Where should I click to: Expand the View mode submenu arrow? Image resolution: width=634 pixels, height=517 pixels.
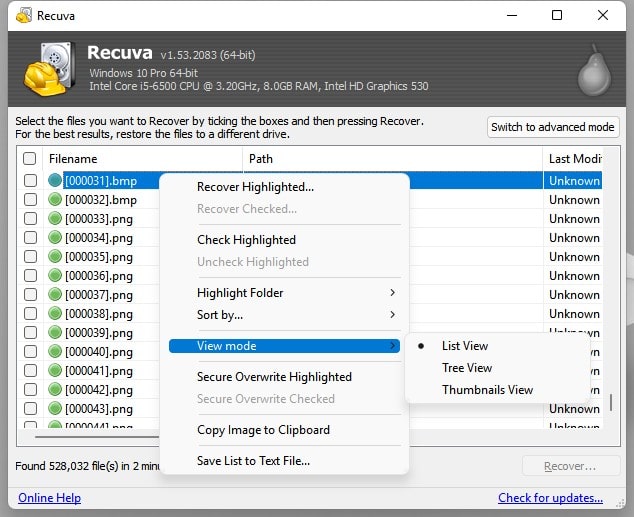392,346
